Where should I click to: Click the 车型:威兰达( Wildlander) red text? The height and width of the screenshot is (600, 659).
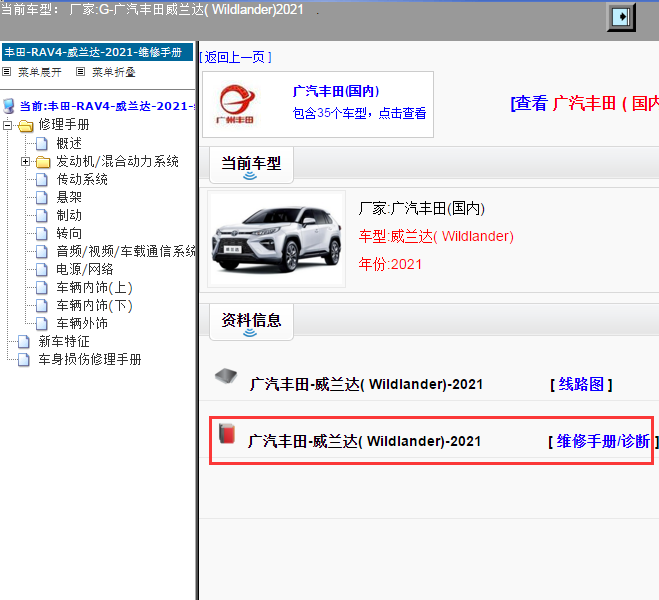pyautogui.click(x=436, y=237)
